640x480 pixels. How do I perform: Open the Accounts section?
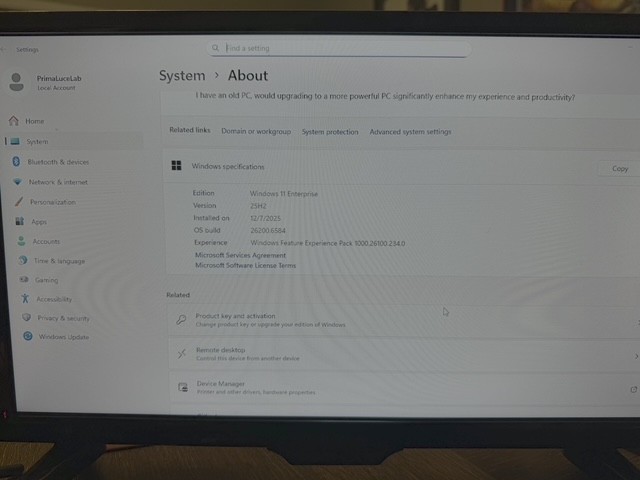click(46, 241)
